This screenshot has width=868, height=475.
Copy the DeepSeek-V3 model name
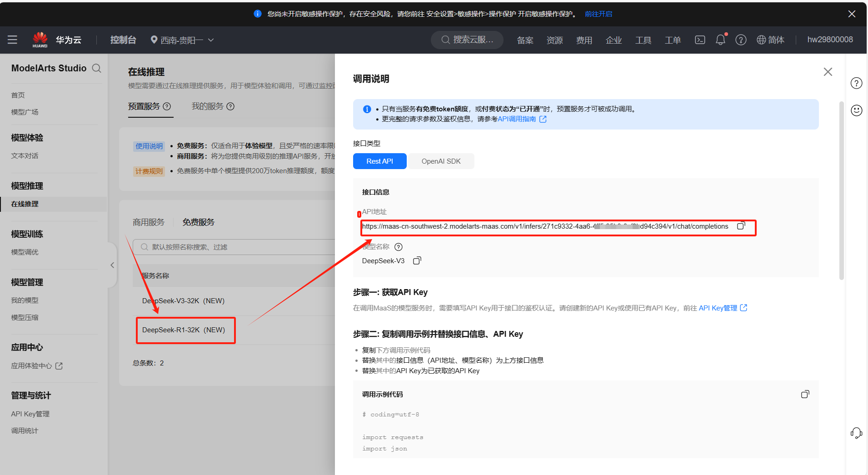pyautogui.click(x=417, y=260)
